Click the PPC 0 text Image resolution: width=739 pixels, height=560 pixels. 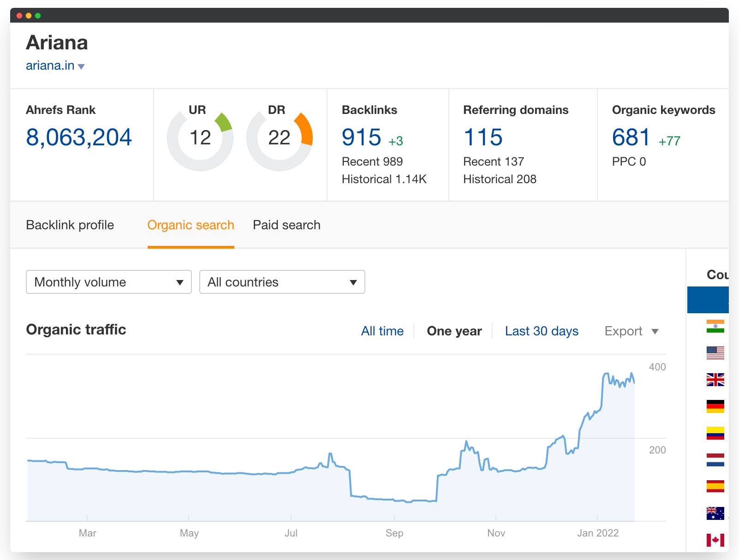point(629,161)
